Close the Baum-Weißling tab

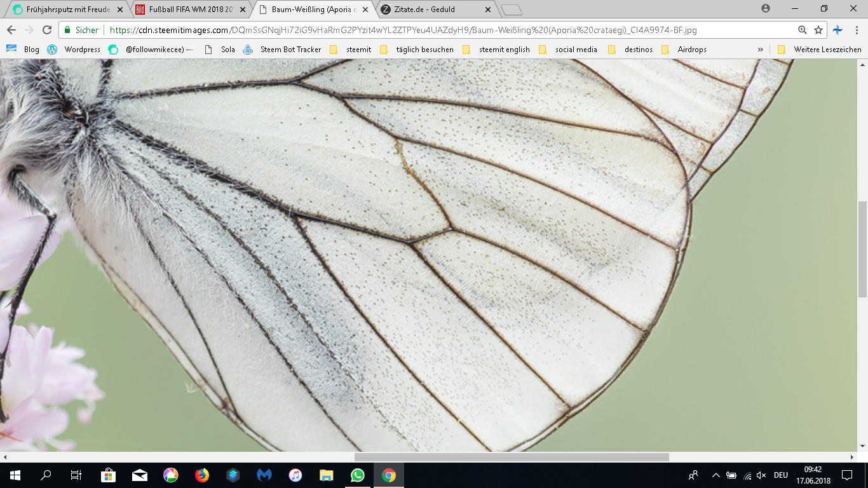tap(366, 10)
